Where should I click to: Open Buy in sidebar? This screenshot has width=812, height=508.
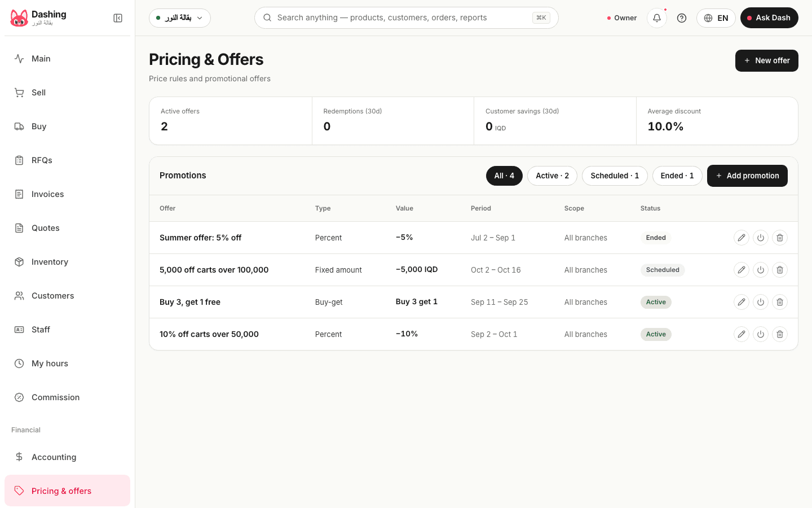pos(67,126)
